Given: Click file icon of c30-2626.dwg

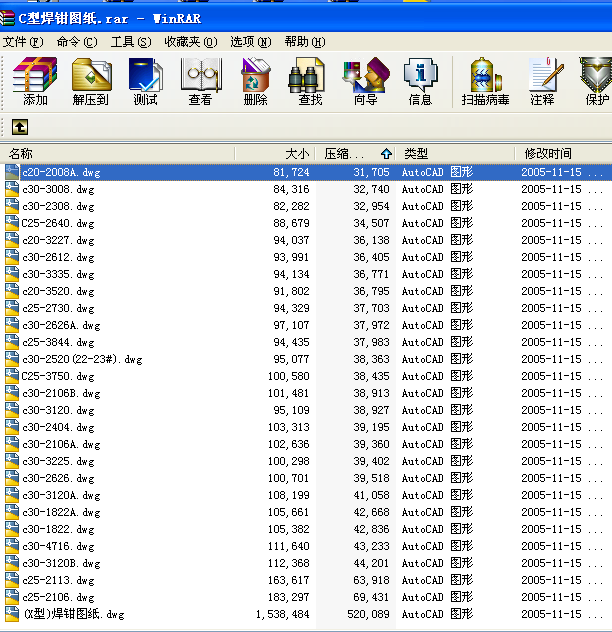Looking at the screenshot, I should point(12,478).
